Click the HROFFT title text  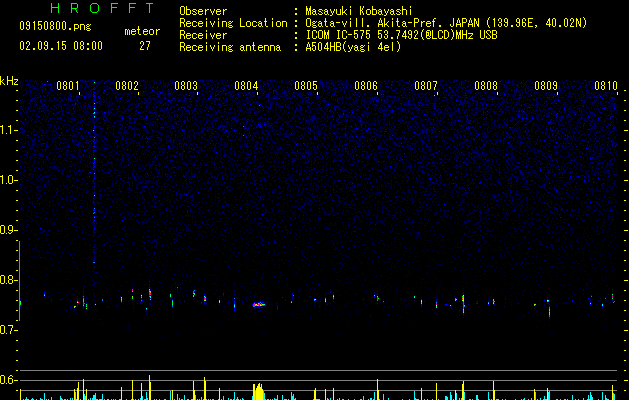tap(102, 8)
